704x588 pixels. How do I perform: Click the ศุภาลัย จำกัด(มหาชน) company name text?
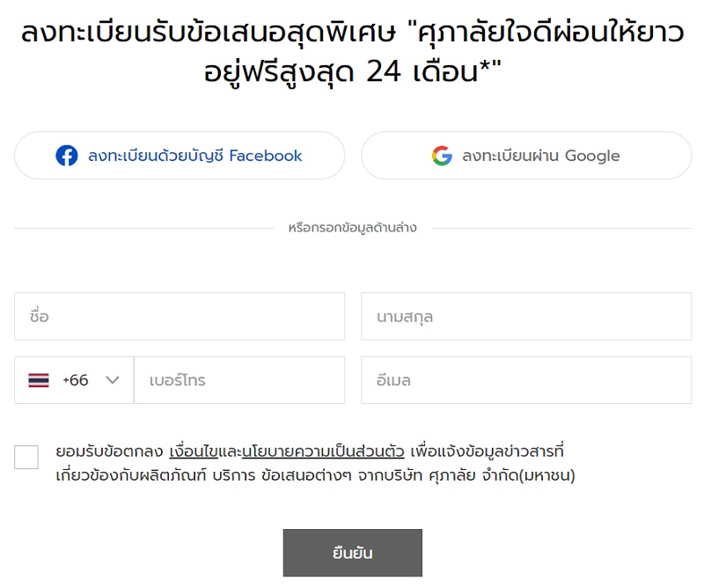click(x=502, y=475)
